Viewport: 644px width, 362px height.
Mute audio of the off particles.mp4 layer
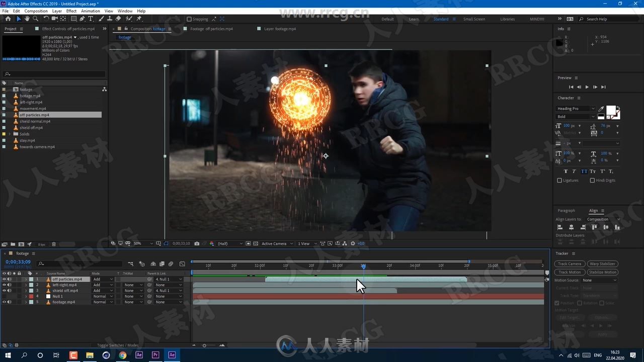click(9, 279)
